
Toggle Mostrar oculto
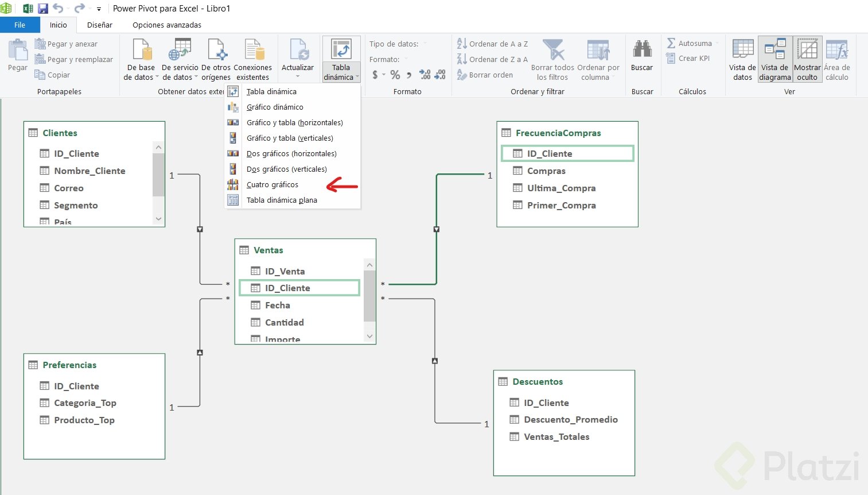807,60
